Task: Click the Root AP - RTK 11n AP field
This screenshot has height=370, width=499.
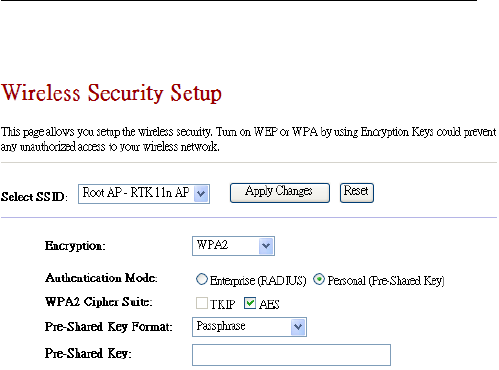Action: click(144, 194)
